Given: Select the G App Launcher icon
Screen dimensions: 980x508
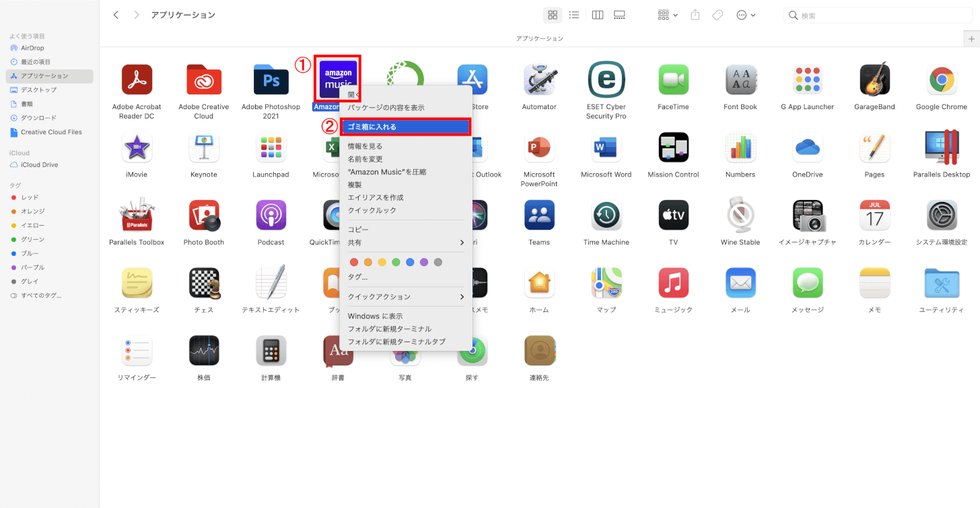Looking at the screenshot, I should pos(808,80).
